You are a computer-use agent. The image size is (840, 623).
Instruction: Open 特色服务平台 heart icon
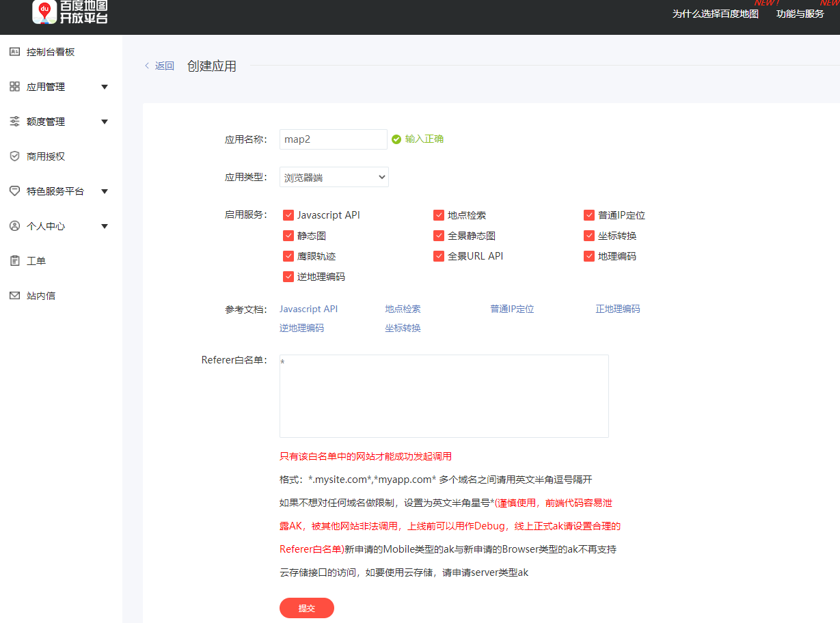pos(14,191)
